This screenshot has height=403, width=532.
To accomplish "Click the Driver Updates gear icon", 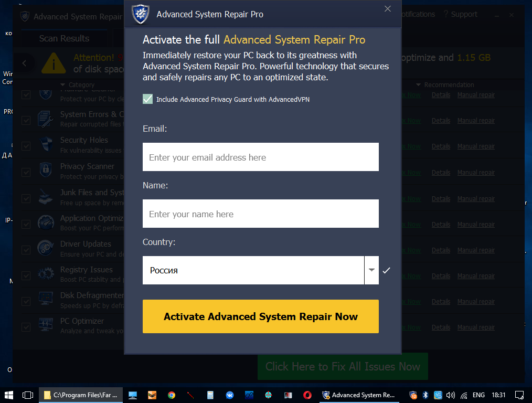I will click(46, 248).
